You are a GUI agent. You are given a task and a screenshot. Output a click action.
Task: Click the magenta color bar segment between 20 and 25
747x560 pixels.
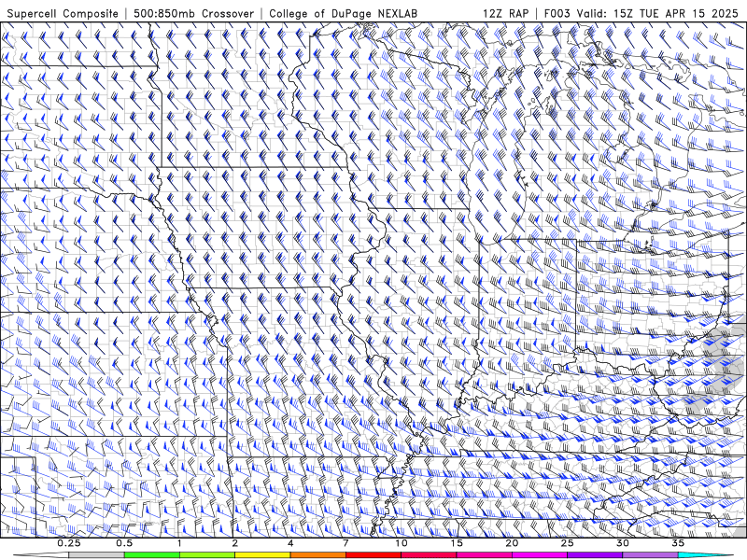540,555
